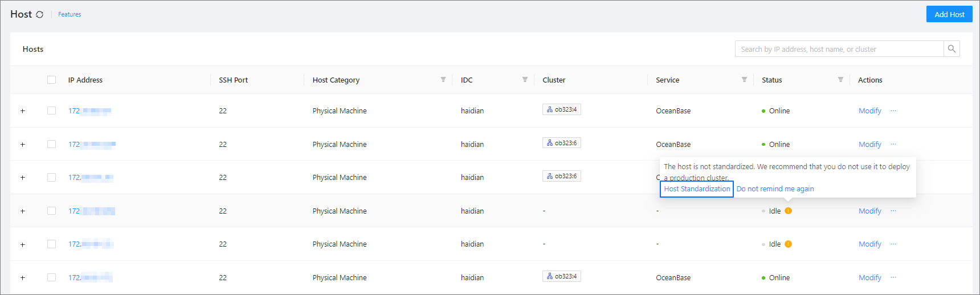Choose Do not remind me again
This screenshot has height=295, width=980.
(775, 189)
